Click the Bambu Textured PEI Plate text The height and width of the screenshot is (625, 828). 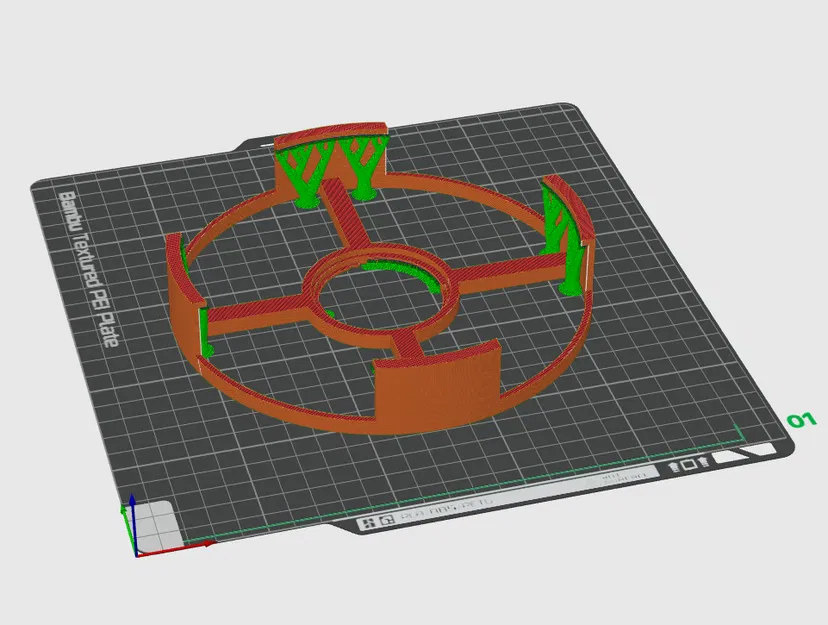(87, 269)
